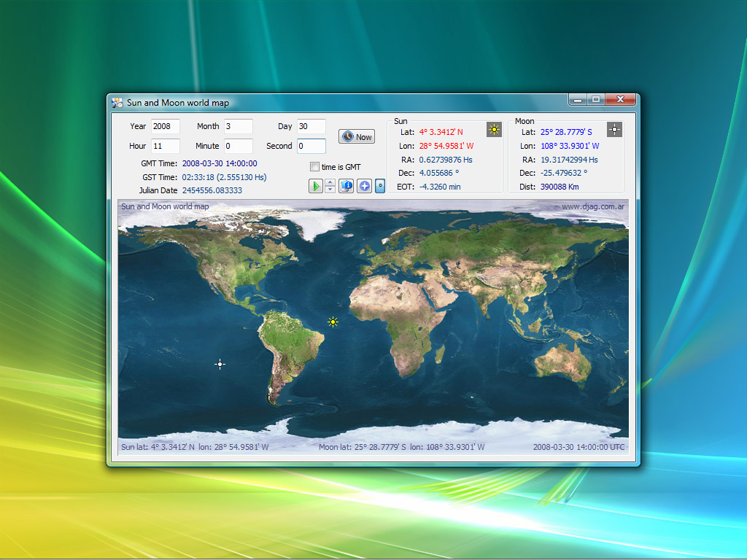
Task: Click the small blue dot button
Action: pyautogui.click(x=380, y=186)
